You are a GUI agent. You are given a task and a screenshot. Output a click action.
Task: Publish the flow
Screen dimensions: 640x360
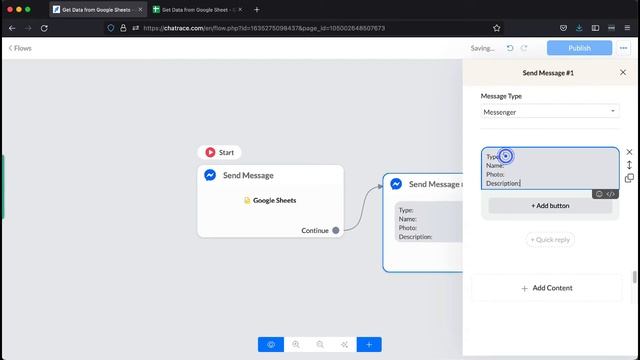point(579,48)
